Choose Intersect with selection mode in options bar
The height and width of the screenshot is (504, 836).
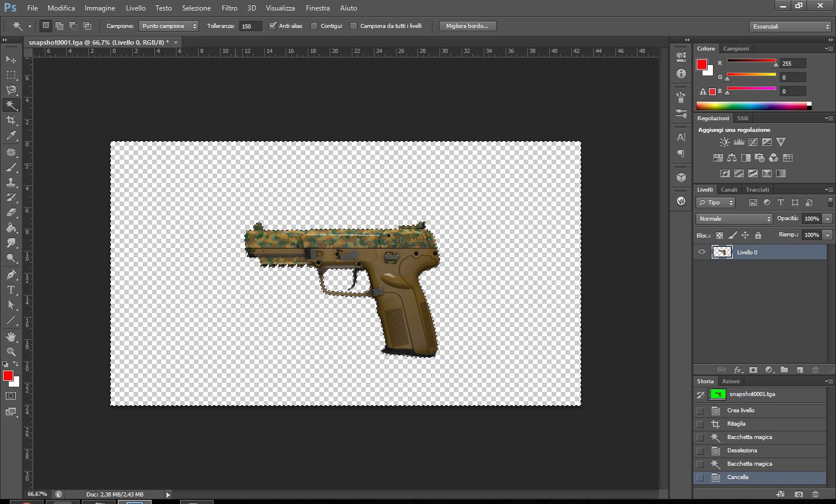87,26
